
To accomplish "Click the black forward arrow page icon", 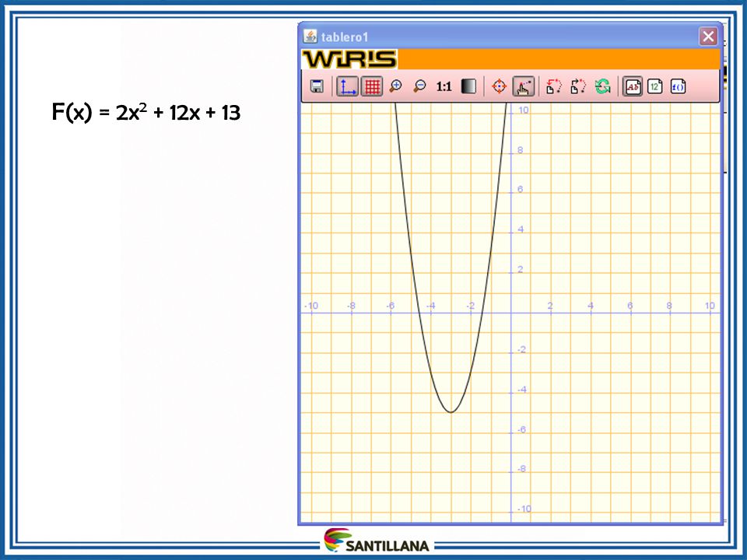I will pyautogui.click(x=578, y=86).
